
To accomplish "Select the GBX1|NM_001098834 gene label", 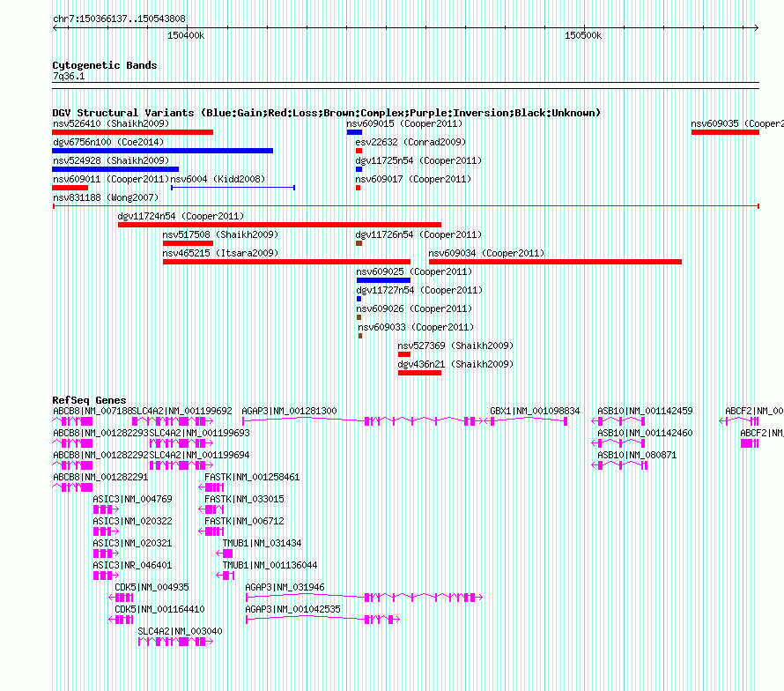I will point(535,411).
